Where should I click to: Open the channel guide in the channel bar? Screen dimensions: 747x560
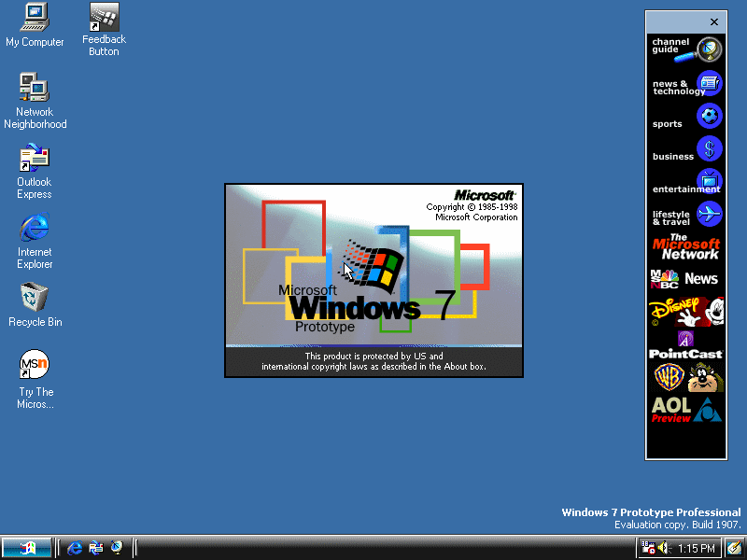click(x=686, y=49)
